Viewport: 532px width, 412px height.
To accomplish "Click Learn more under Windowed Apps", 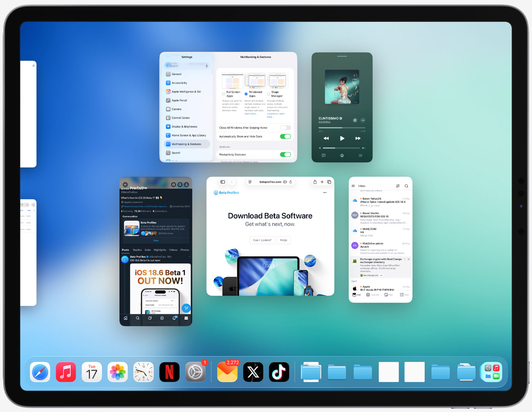I will pyautogui.click(x=250, y=113).
